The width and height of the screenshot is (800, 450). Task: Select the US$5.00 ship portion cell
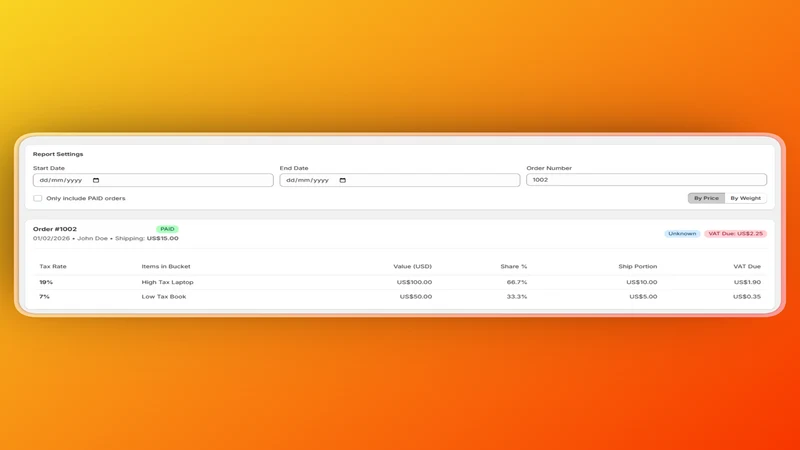pos(643,296)
